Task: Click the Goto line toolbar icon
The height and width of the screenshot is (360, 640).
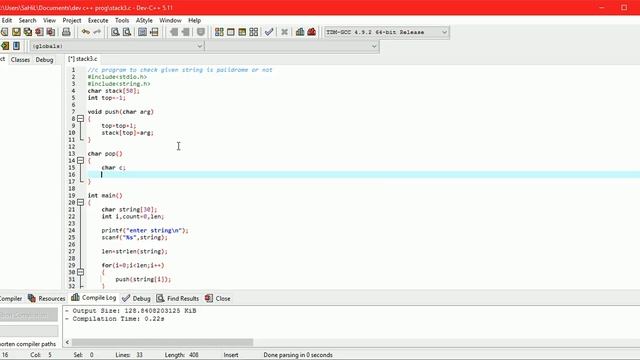Action: pos(154,32)
